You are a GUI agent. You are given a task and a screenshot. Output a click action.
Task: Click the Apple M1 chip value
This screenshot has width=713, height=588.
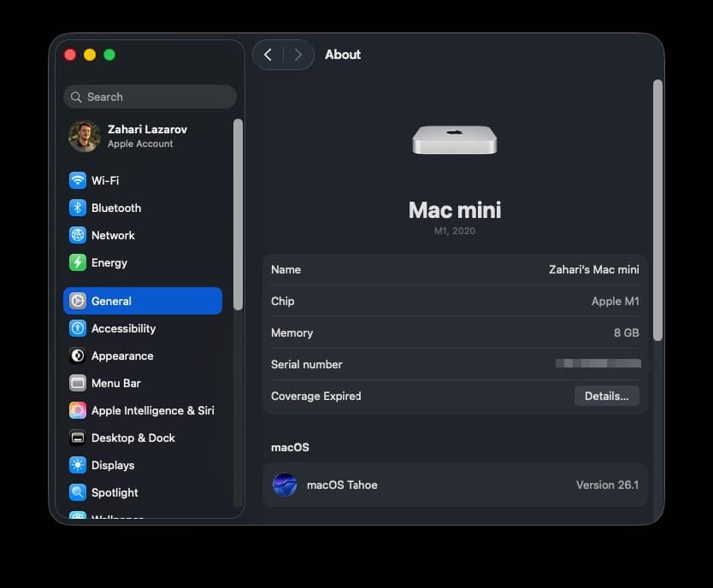(616, 302)
